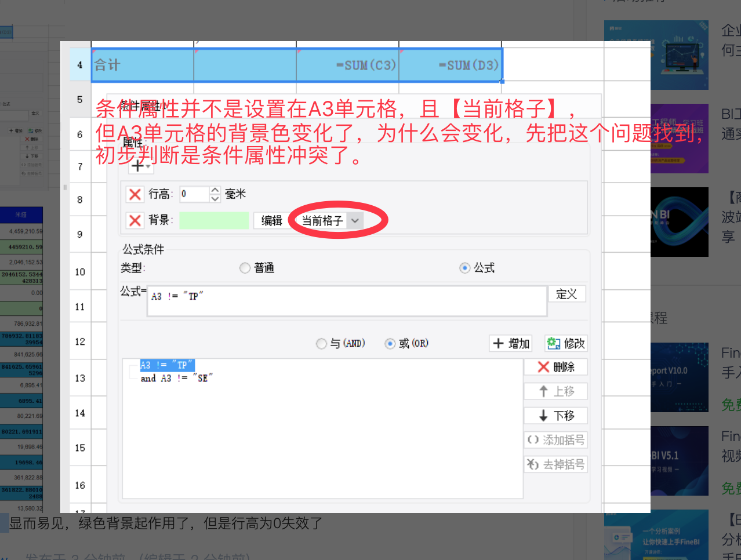The image size is (741, 560).
Task: Click row header 10 in the spreadsheet
Action: pyautogui.click(x=80, y=272)
